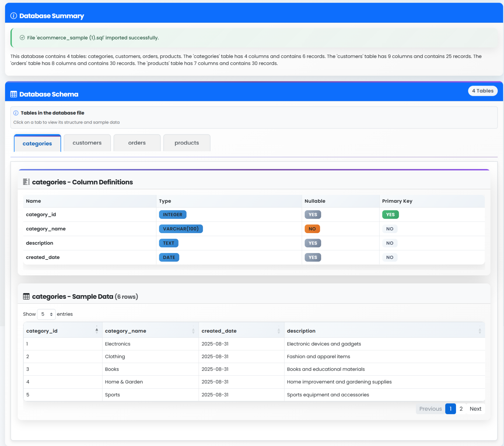
Task: Click the table icon beside categories Sample Data
Action: click(x=26, y=297)
